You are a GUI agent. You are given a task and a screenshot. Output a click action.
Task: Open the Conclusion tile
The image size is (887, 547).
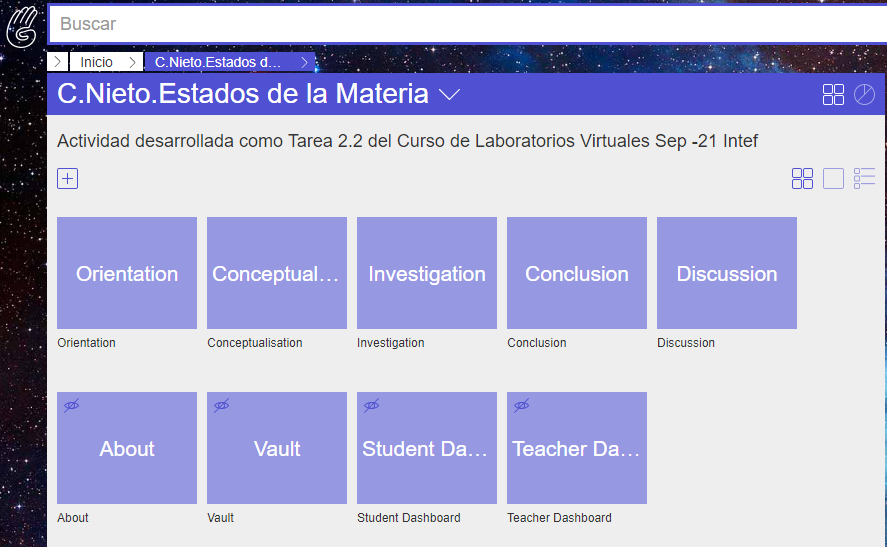[576, 273]
